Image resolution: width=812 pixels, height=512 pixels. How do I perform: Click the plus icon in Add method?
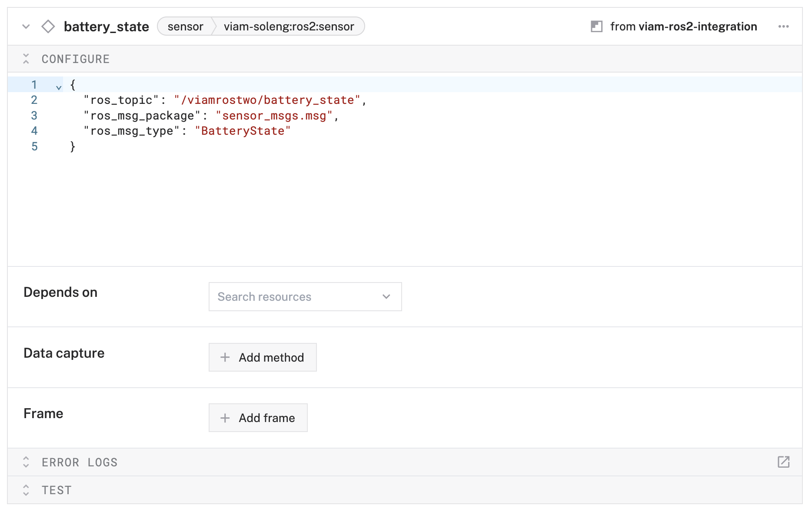point(225,357)
